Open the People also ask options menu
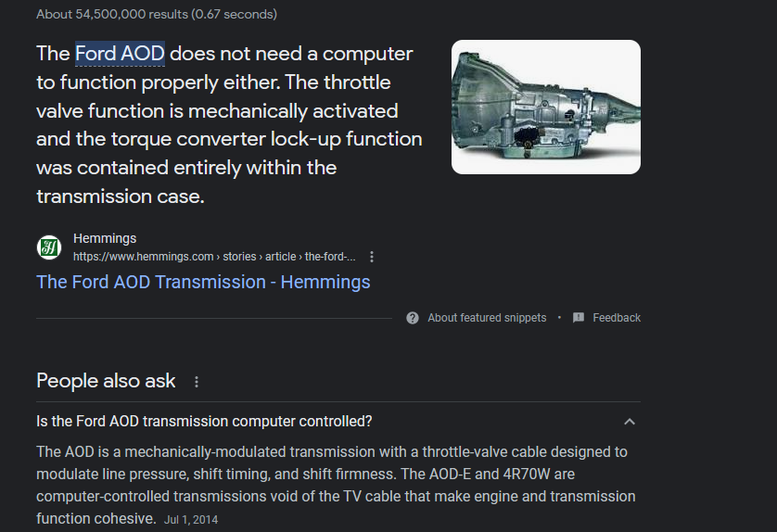This screenshot has height=532, width=777. [196, 382]
